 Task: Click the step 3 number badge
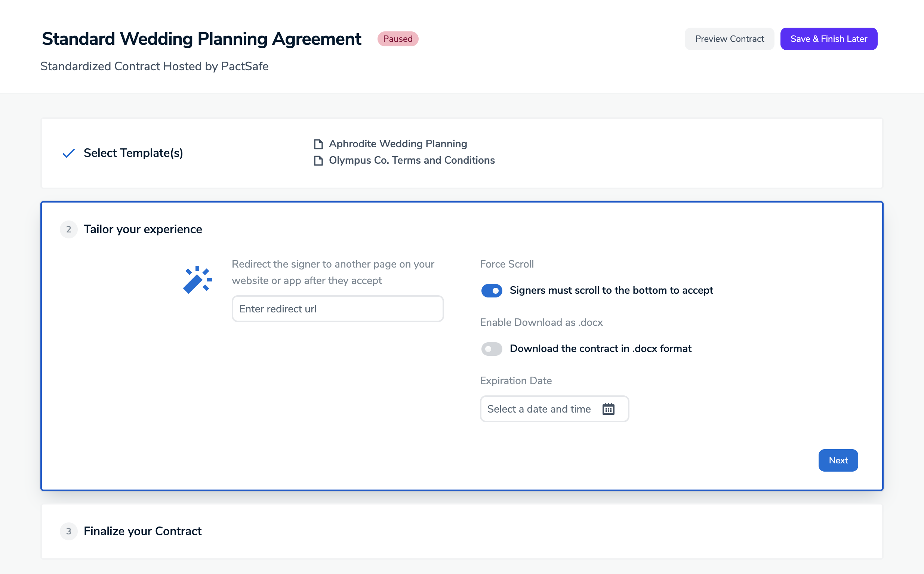(x=69, y=531)
